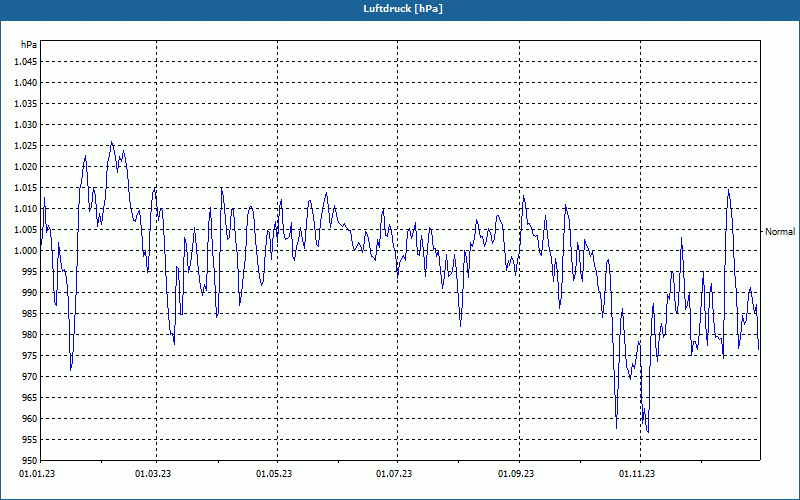Screen dimensions: 800x500
Task: Click the 1.020 y-axis value
Action: (26, 167)
